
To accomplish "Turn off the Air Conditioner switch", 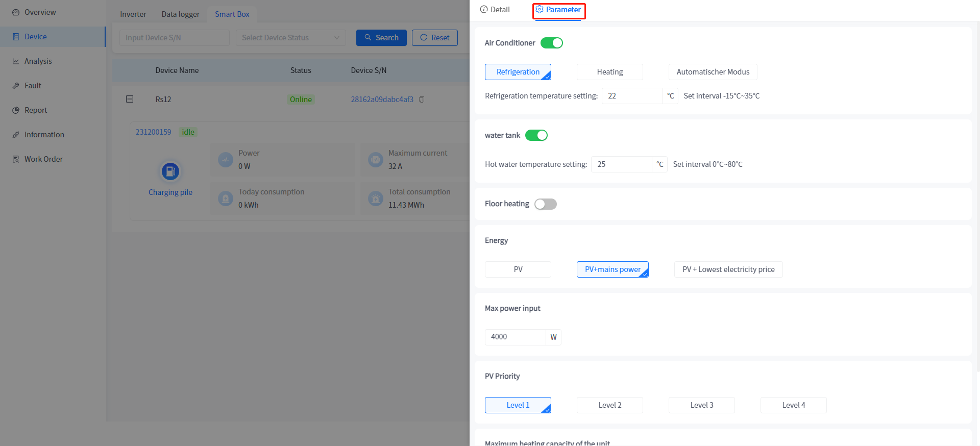I will click(551, 43).
